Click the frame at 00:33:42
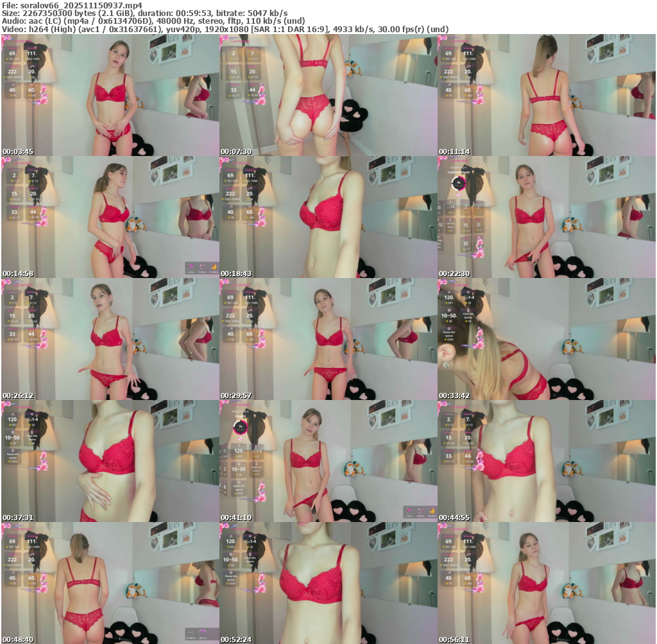This screenshot has height=644, width=657. [546, 338]
